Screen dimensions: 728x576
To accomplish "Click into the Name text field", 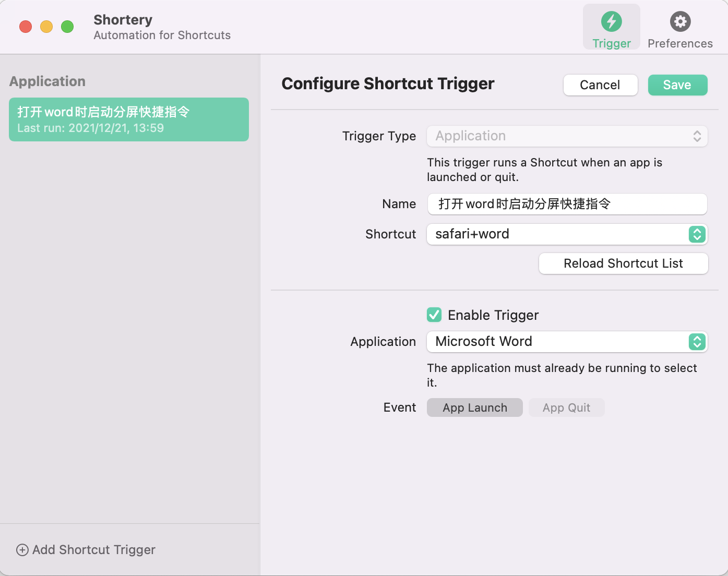I will pyautogui.click(x=567, y=204).
